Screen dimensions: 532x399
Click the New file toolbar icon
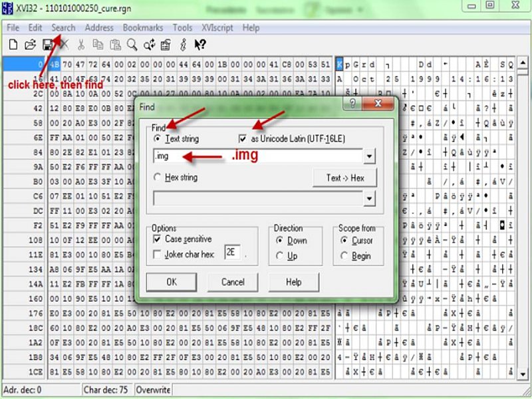(x=13, y=45)
